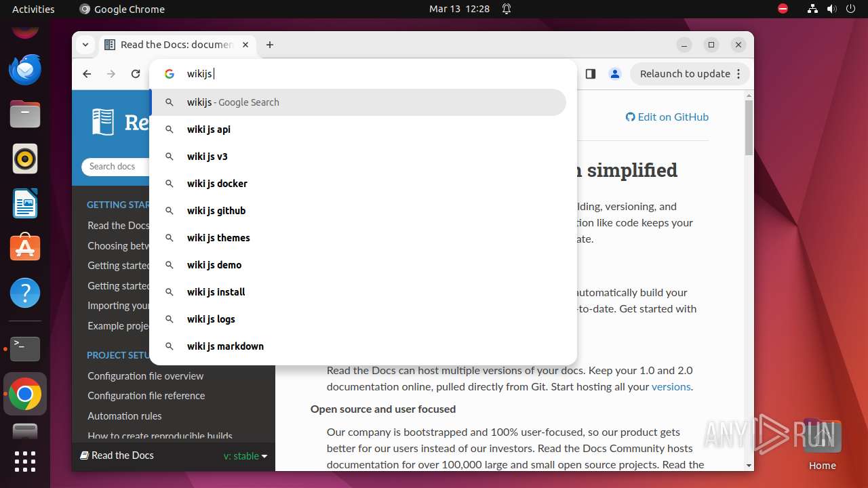The width and height of the screenshot is (868, 488).
Task: Close the Read the Docs tab
Action: point(245,45)
